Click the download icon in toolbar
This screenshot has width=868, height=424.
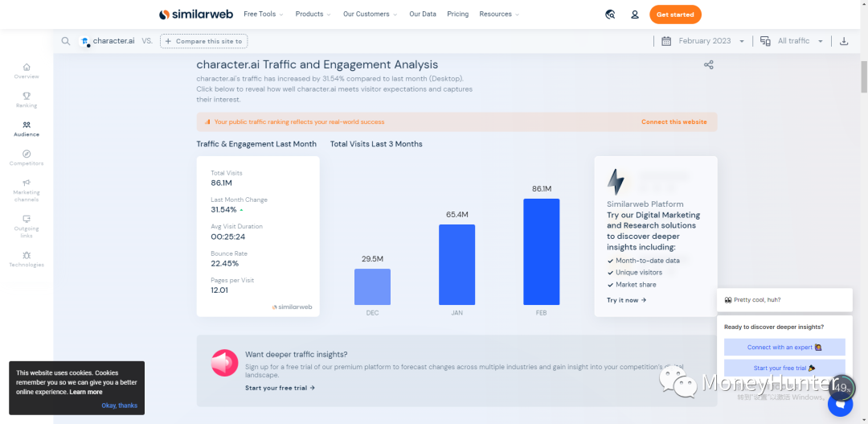click(x=844, y=41)
